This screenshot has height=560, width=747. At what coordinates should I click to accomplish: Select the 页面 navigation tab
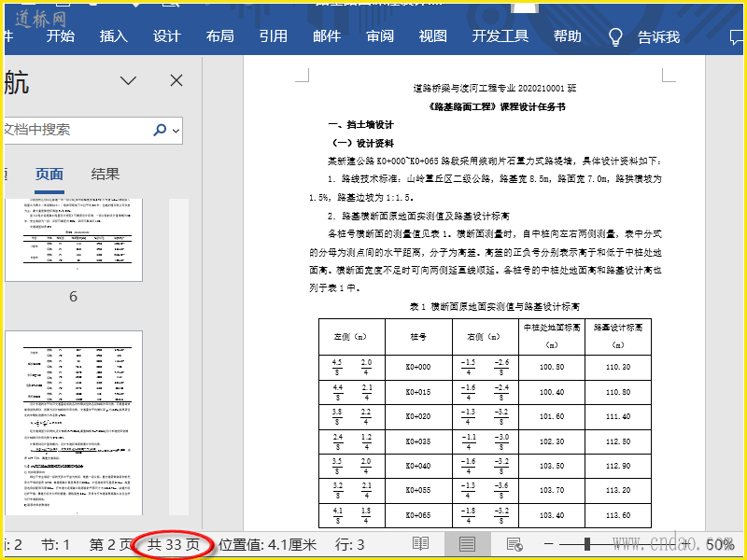49,175
